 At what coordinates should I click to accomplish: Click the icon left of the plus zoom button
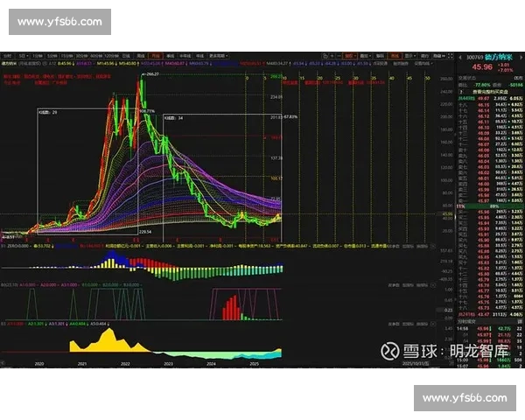tap(325, 56)
